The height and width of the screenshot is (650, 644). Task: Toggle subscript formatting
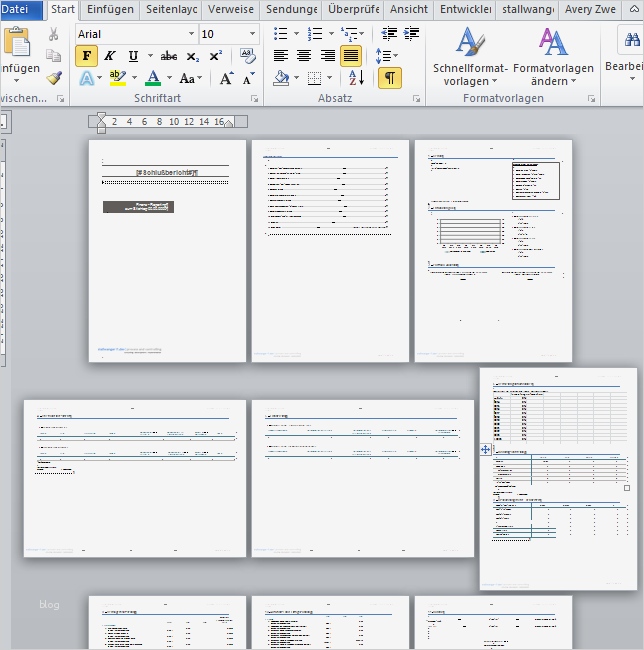[192, 56]
